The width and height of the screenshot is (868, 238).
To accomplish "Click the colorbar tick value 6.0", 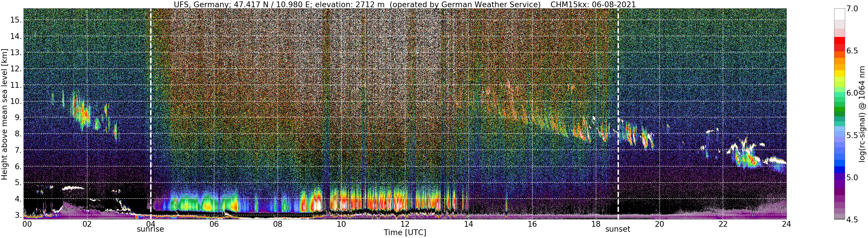I will pyautogui.click(x=852, y=93).
